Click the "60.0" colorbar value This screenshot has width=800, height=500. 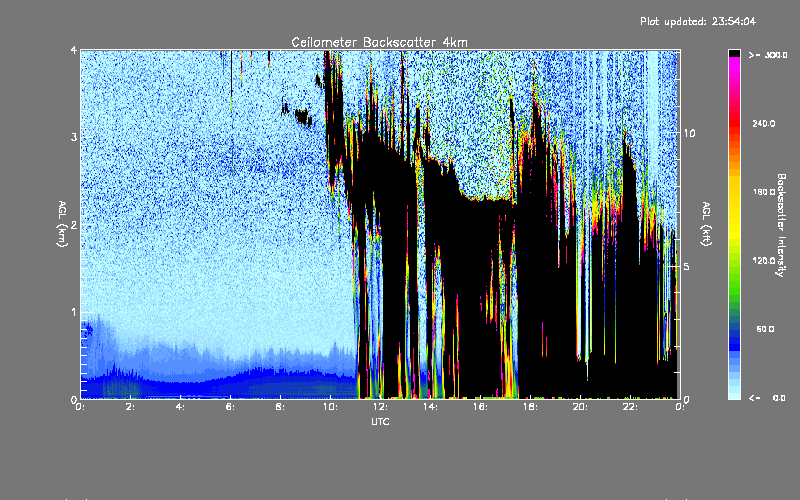(765, 329)
